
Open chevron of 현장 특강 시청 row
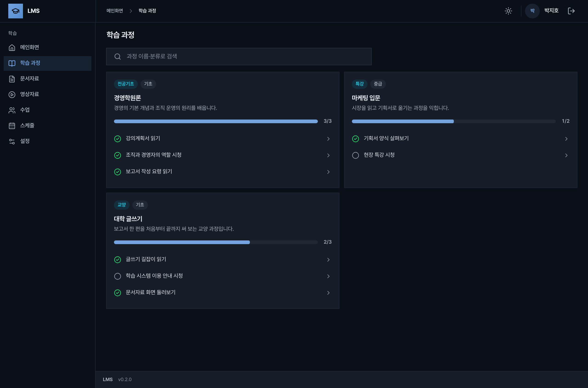coord(566,155)
